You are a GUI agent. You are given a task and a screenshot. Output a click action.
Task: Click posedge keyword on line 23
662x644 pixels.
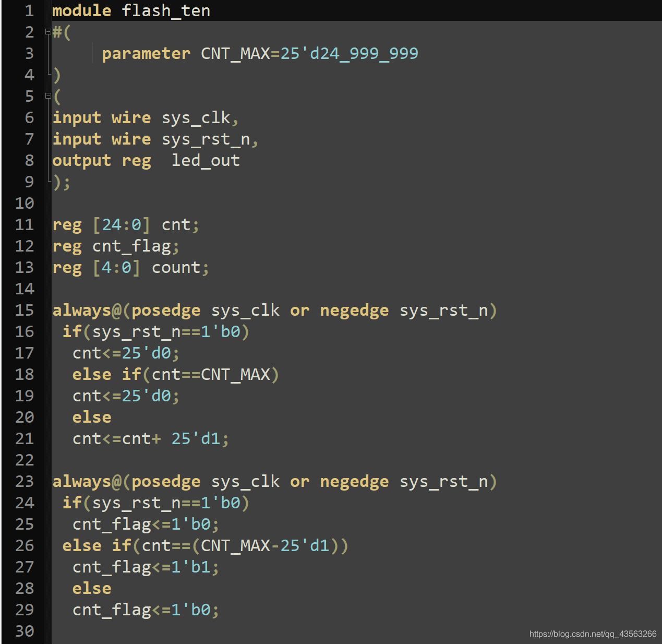[x=166, y=482]
